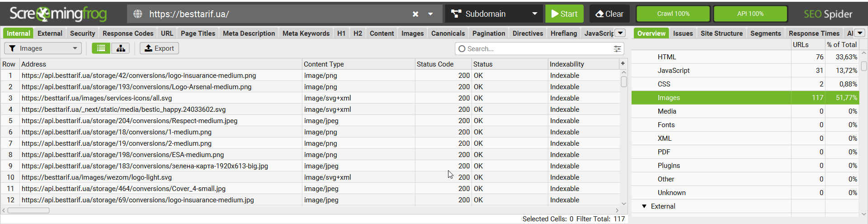Switch to list view icon
This screenshot has width=868, height=224.
click(x=101, y=48)
